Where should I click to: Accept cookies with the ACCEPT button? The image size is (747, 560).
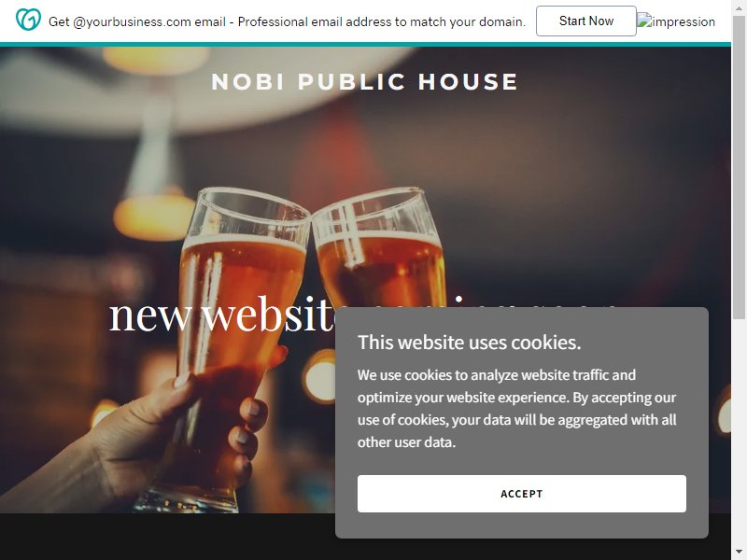[522, 494]
